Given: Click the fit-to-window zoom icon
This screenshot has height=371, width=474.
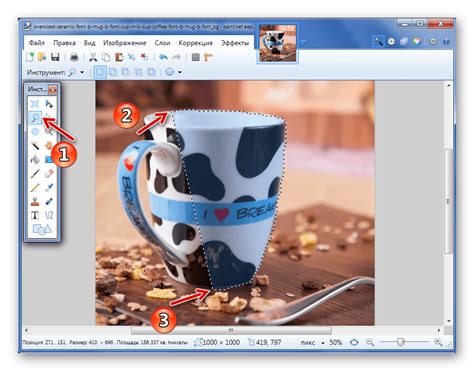Looking at the screenshot, I should (354, 342).
